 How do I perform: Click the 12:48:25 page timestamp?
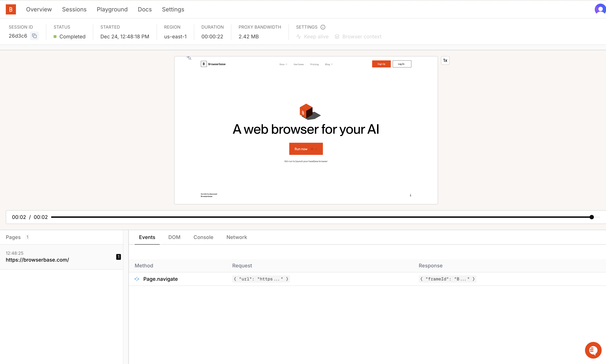coord(14,253)
